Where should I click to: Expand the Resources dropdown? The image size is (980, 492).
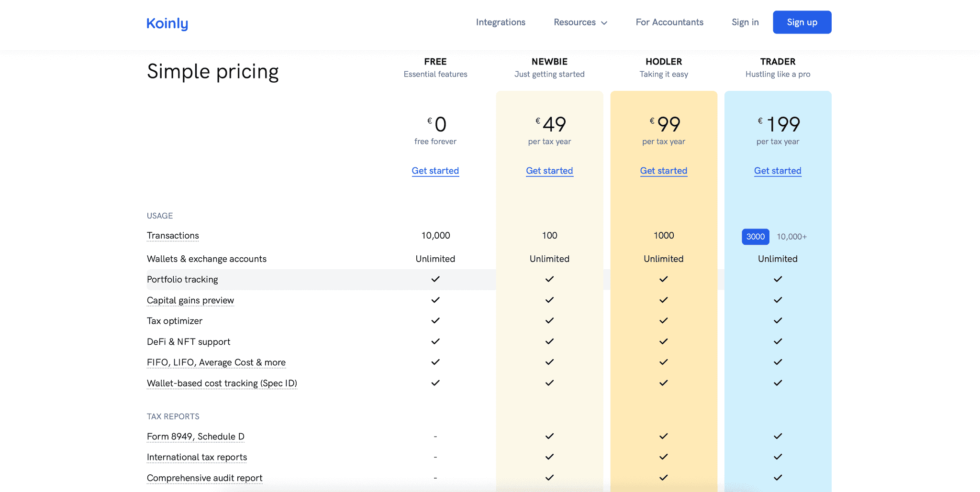580,22
